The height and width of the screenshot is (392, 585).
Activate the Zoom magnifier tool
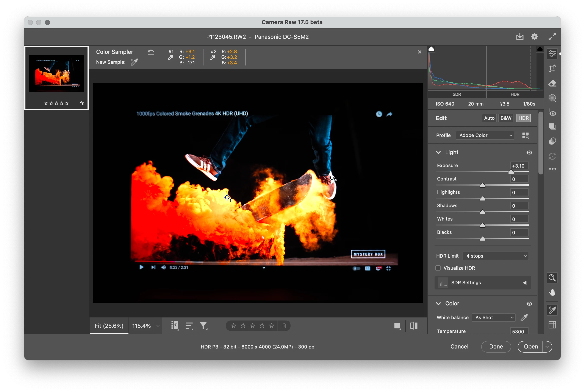pyautogui.click(x=552, y=278)
